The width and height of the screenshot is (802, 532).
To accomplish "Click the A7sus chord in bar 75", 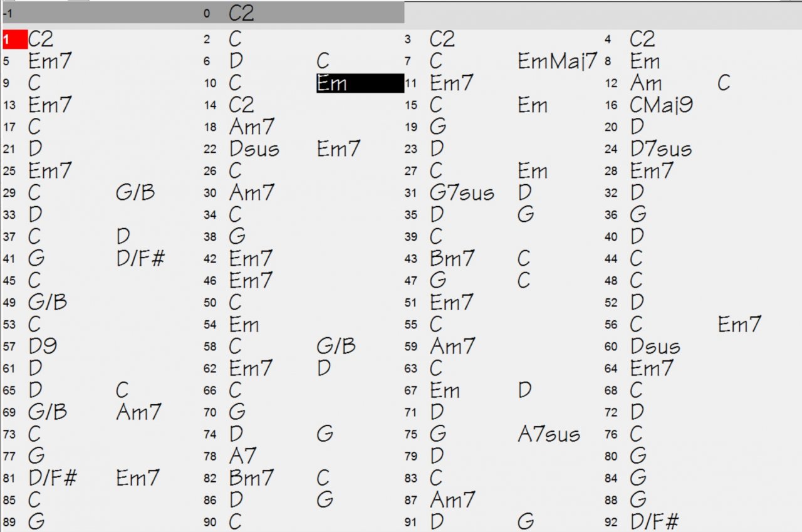I will coord(549,434).
